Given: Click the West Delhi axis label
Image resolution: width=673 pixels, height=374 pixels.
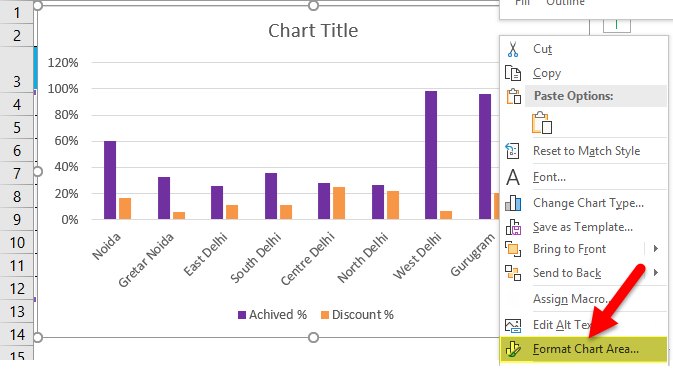Looking at the screenshot, I should tap(417, 256).
